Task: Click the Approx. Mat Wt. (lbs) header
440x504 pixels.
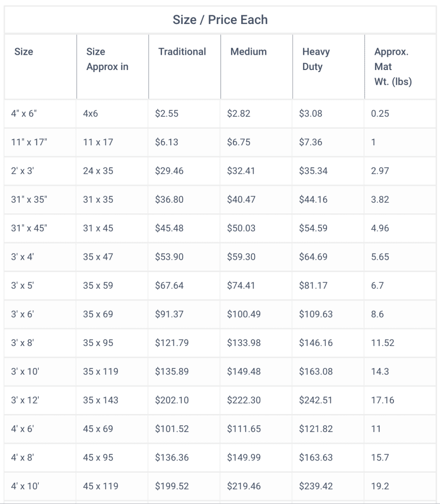Action: tap(393, 67)
